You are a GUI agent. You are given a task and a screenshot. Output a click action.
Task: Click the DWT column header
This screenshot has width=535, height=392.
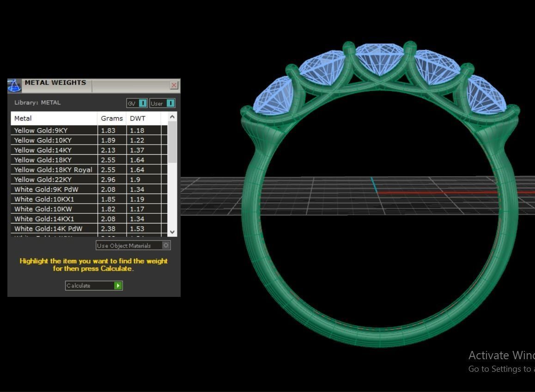pos(144,118)
